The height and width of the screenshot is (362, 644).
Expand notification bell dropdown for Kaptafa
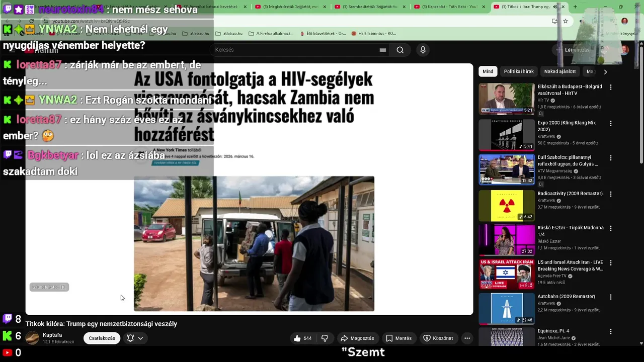tap(135, 338)
